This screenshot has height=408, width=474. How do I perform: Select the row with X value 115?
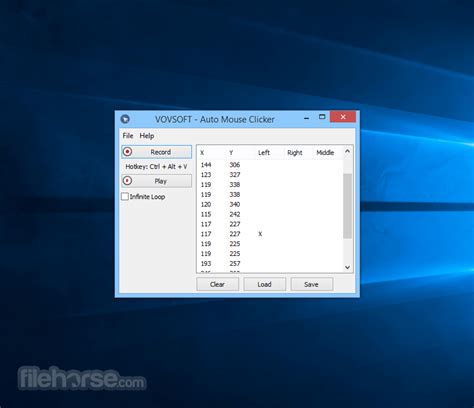point(270,214)
